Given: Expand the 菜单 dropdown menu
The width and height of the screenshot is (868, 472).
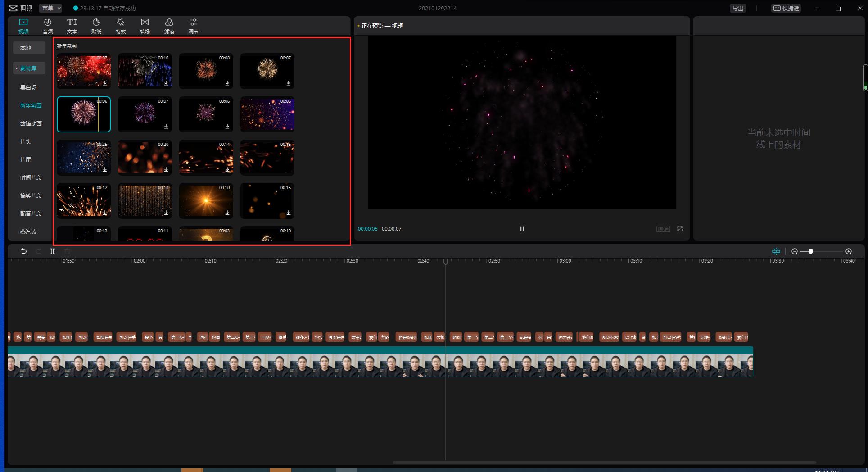Looking at the screenshot, I should pos(50,8).
